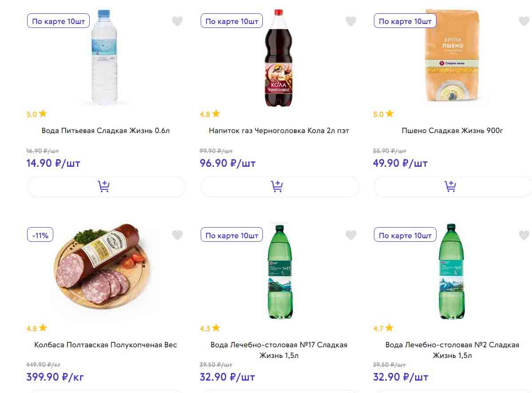Click the -11% discount badge
The image size is (532, 393).
coord(40,235)
